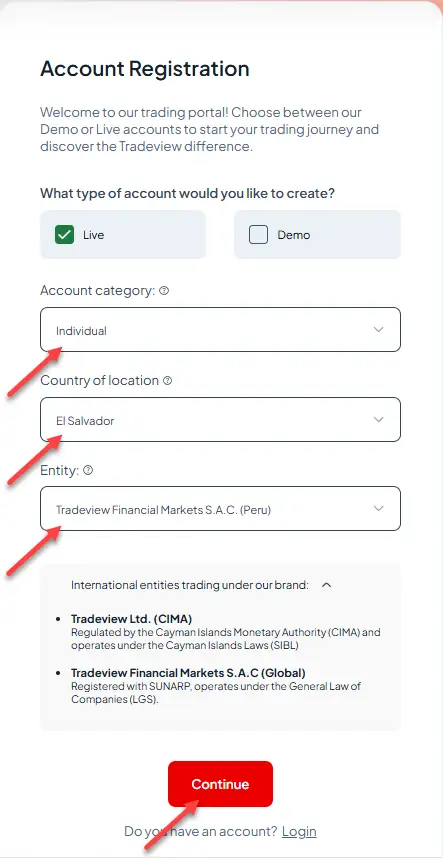This screenshot has width=443, height=858.
Task: Select the Demo account type card label
Action: 294,235
